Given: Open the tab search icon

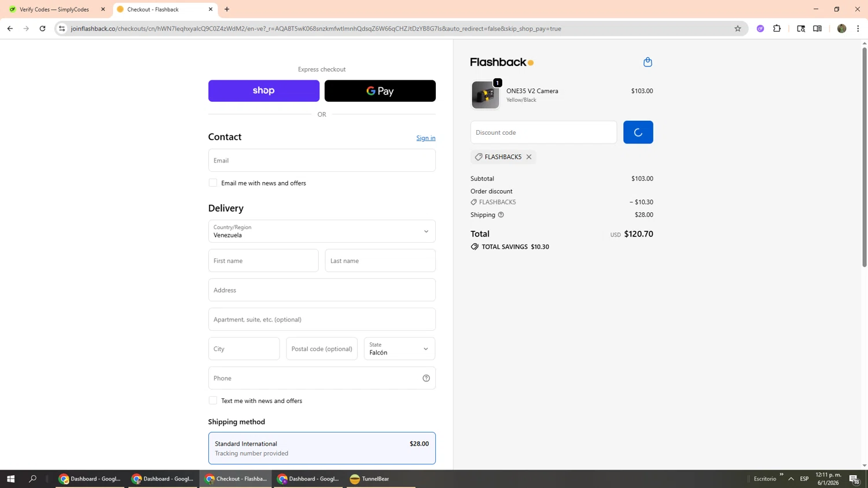Looking at the screenshot, I should coord(801,28).
